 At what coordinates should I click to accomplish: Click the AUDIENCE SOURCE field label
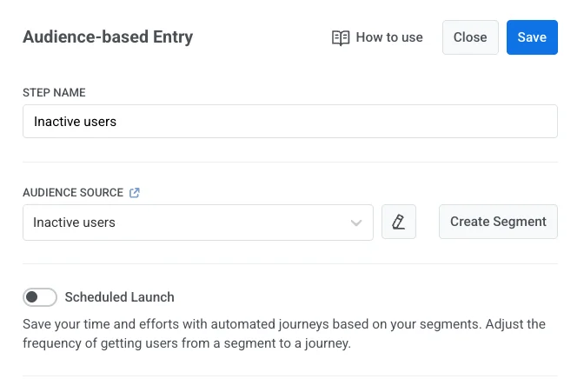(x=73, y=193)
